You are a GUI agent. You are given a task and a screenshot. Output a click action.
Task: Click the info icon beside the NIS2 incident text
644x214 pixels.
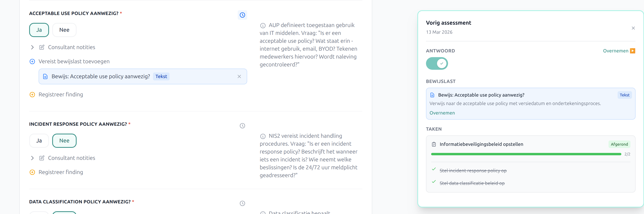point(263,136)
